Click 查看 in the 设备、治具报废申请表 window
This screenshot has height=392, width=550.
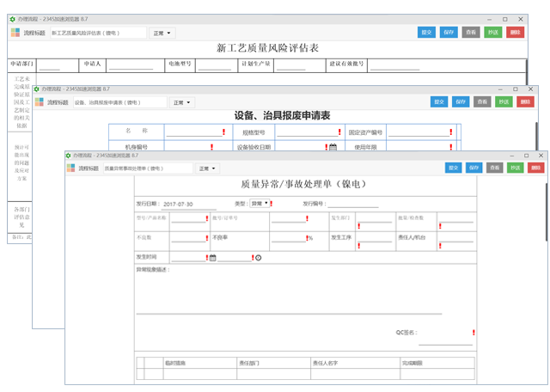click(x=482, y=101)
